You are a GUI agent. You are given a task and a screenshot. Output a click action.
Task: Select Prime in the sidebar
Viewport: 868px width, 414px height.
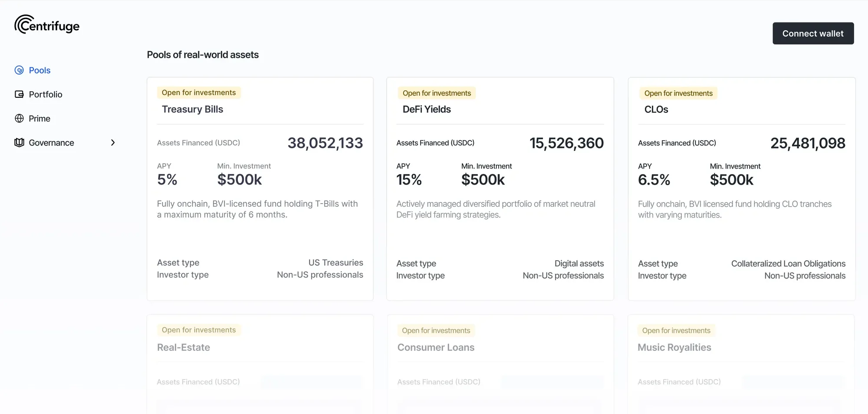39,119
